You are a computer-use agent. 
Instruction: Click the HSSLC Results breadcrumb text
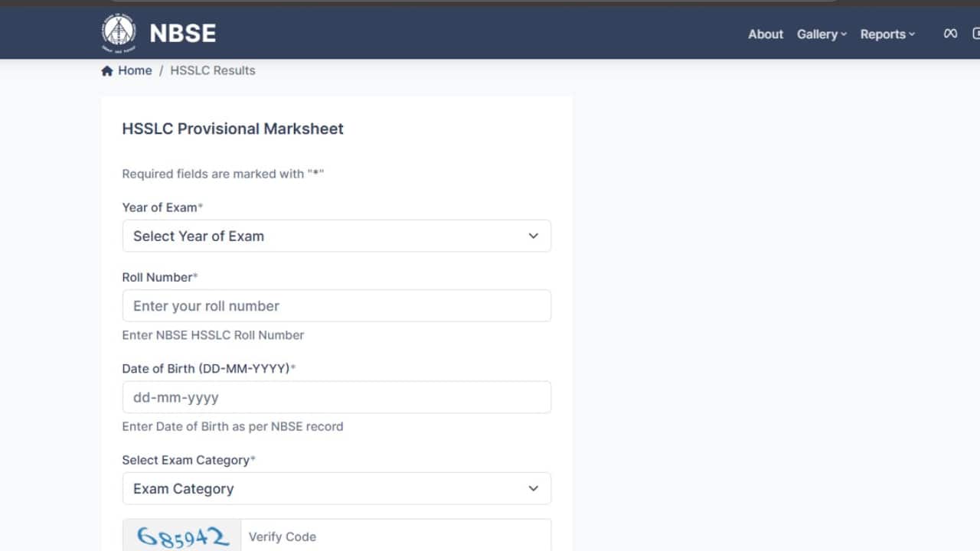coord(213,70)
